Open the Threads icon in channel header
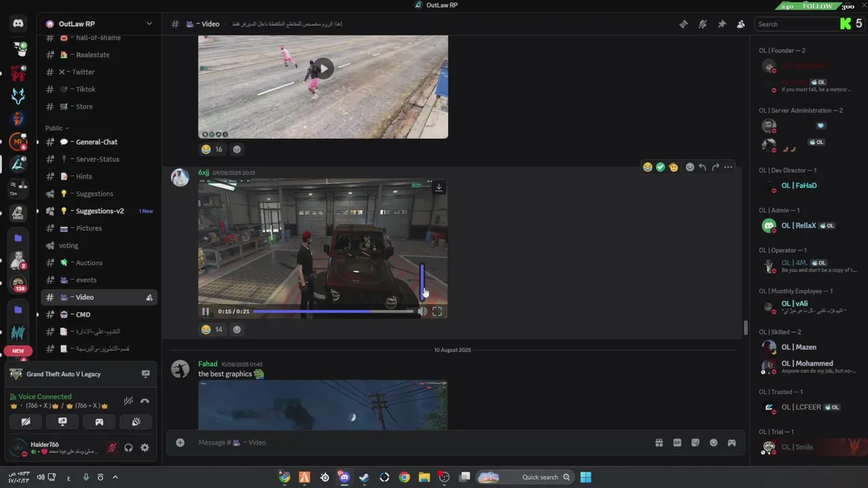 coord(684,24)
